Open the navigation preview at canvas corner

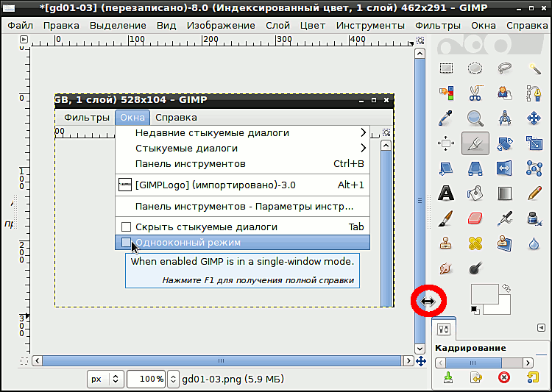click(421, 361)
